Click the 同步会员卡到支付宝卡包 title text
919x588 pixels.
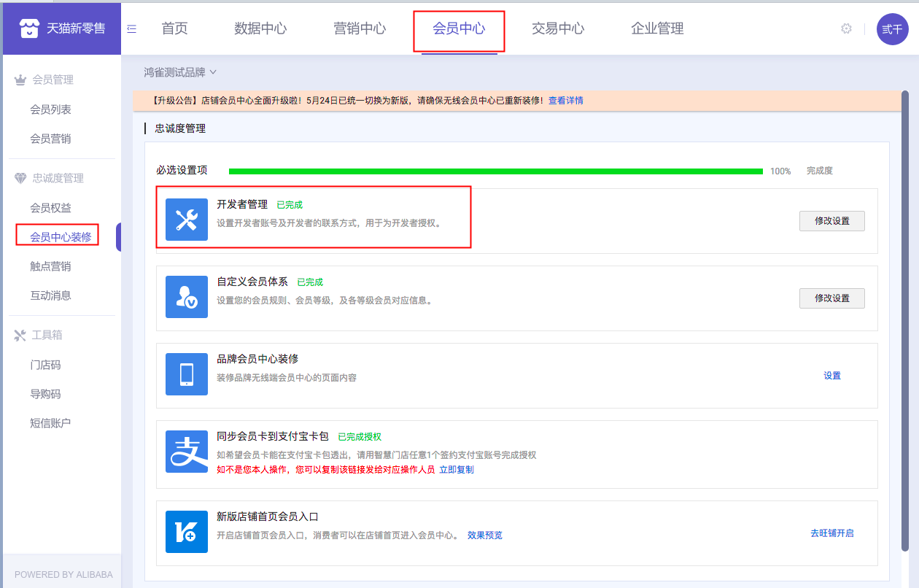coord(273,436)
